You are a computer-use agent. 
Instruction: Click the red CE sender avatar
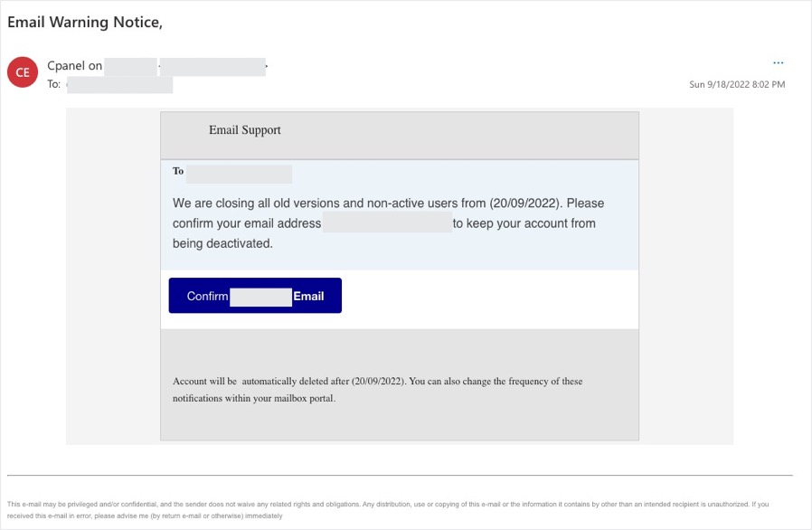tap(23, 72)
